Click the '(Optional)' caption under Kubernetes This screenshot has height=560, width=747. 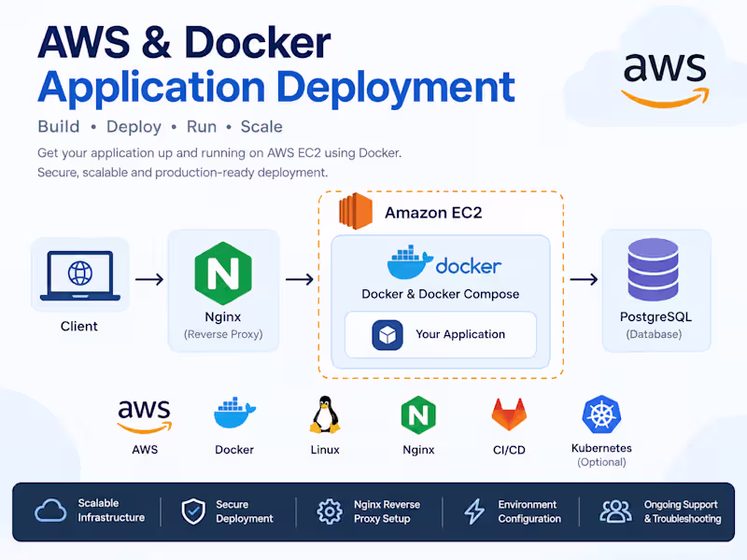tap(601, 462)
